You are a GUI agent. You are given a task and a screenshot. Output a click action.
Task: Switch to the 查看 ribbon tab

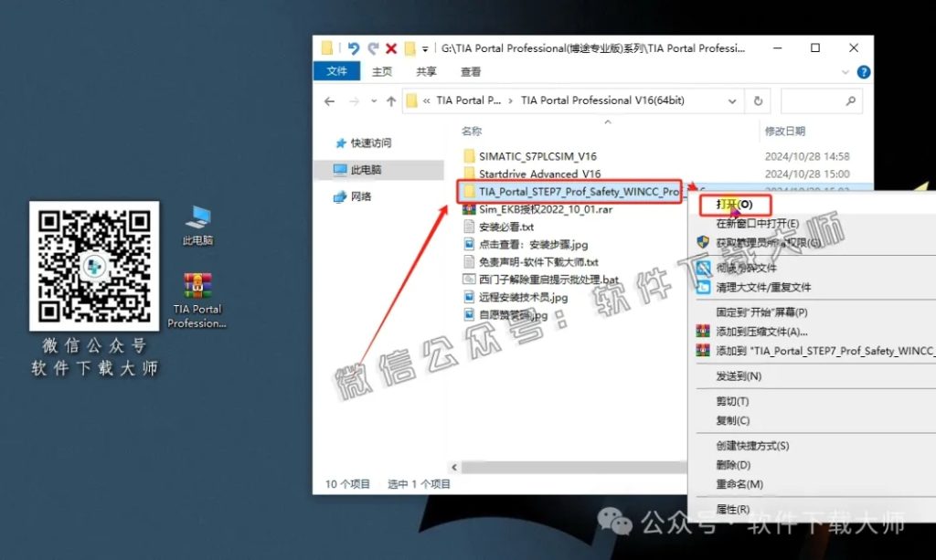[x=471, y=71]
